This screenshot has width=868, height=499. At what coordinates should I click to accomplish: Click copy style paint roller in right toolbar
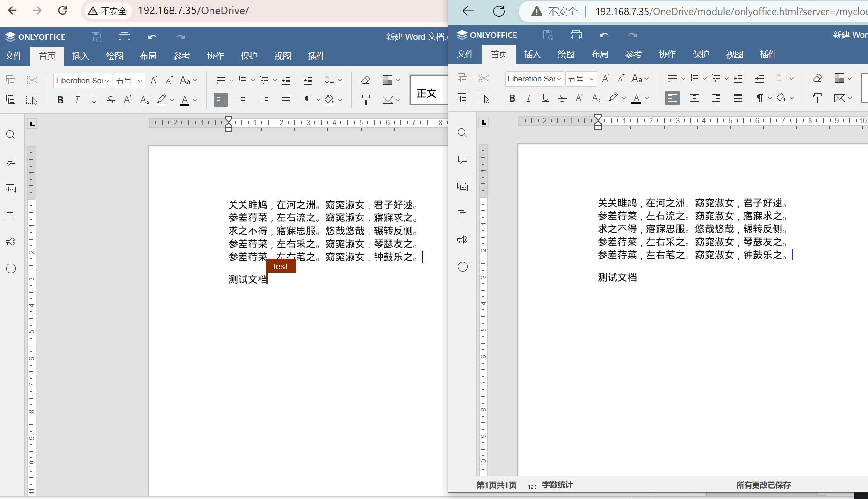pyautogui.click(x=817, y=98)
